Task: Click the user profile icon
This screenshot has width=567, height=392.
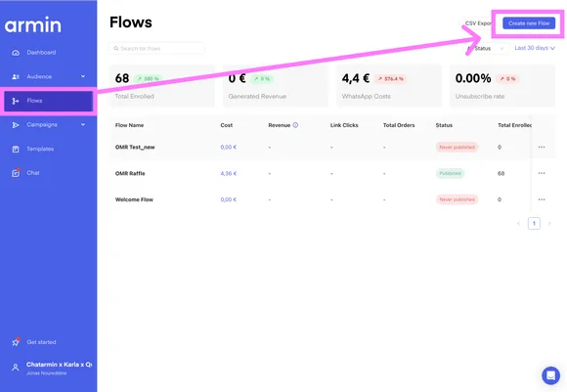Action: (x=16, y=368)
